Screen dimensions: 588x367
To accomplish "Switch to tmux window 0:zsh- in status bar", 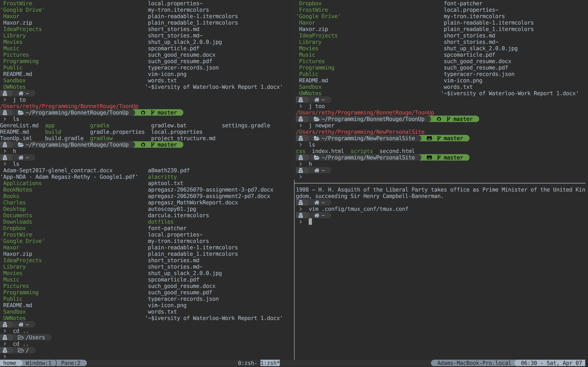I will pos(247,363).
